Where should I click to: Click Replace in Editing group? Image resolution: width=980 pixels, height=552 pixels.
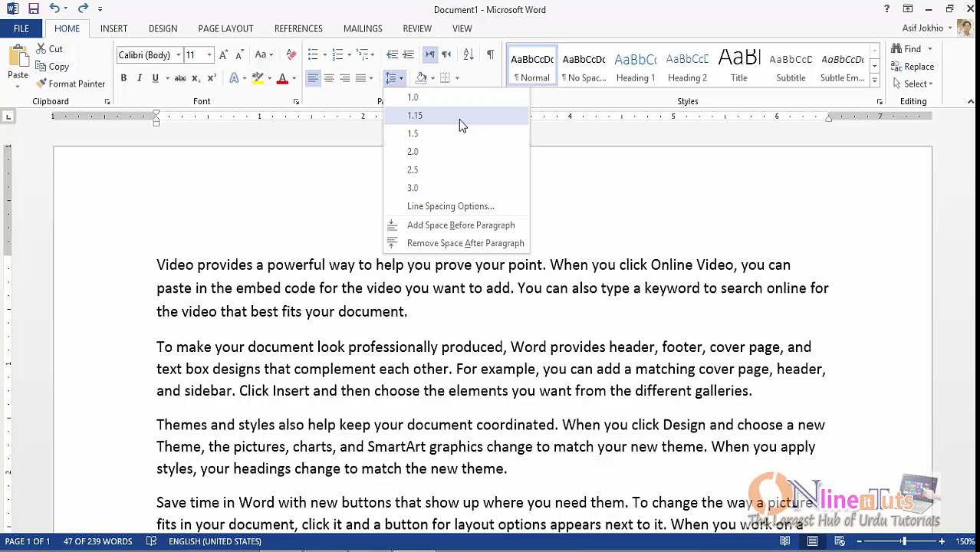(x=913, y=67)
